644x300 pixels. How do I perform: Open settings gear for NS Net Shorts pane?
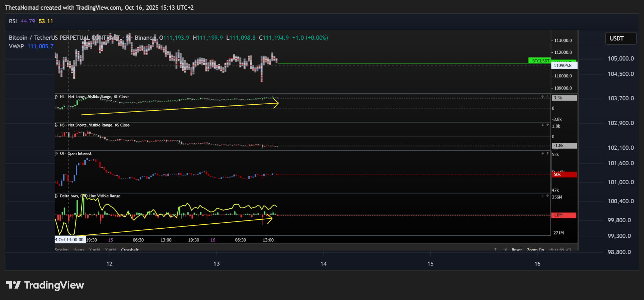[x=56, y=125]
